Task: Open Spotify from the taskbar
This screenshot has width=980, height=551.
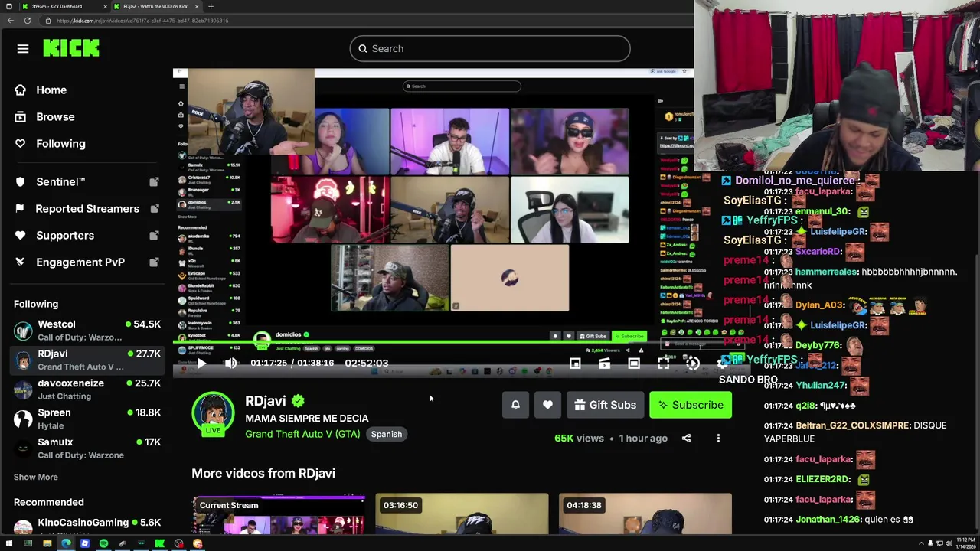Action: (103, 544)
